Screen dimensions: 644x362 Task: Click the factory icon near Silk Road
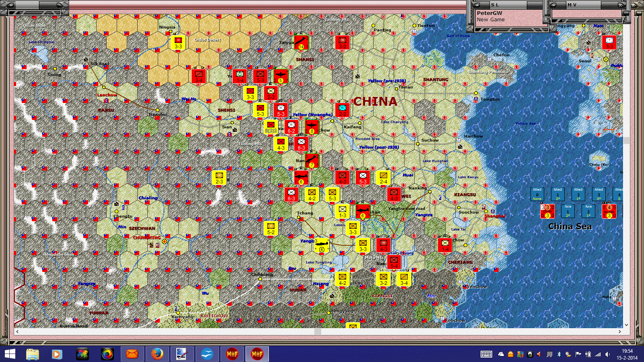pos(86,60)
